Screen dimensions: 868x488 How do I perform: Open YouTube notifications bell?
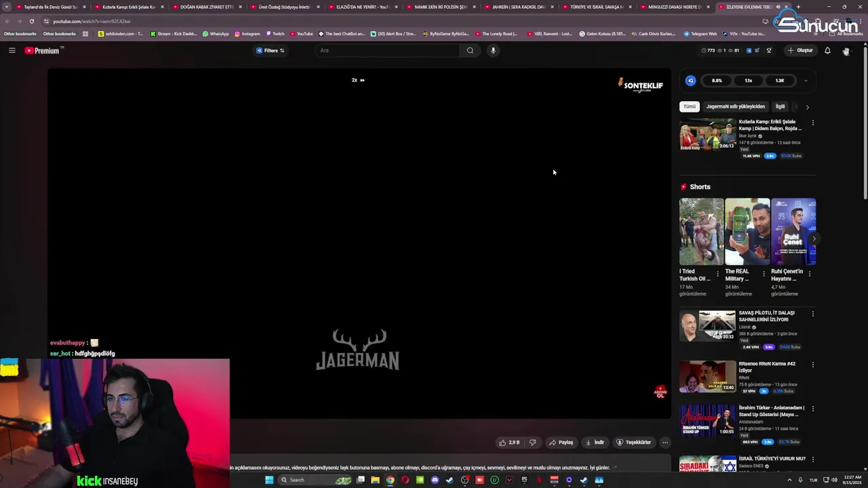(x=827, y=50)
